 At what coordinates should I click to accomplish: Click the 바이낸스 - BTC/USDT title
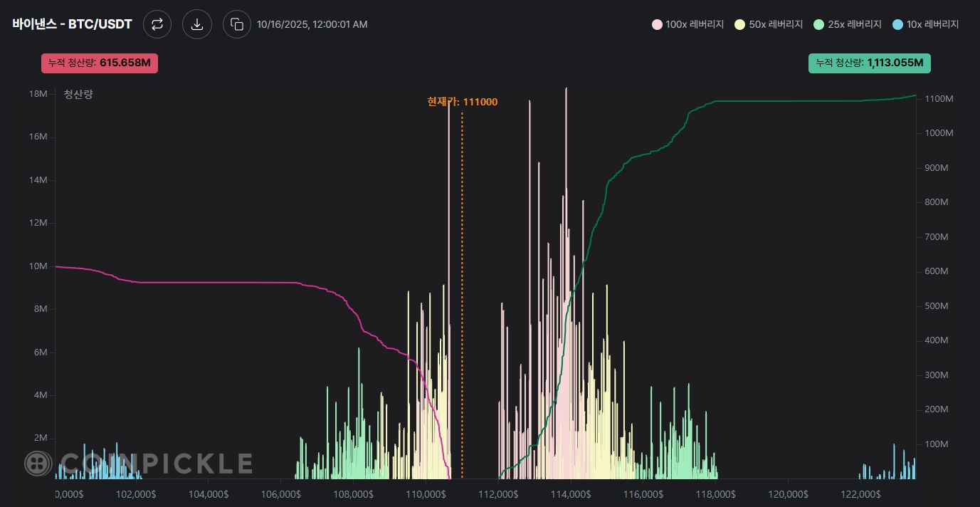(x=72, y=24)
